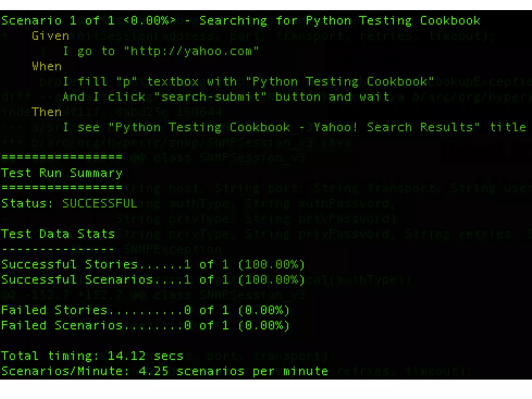Click the "http://yahoo.com" URL text
The image size is (532, 399).
point(191,51)
